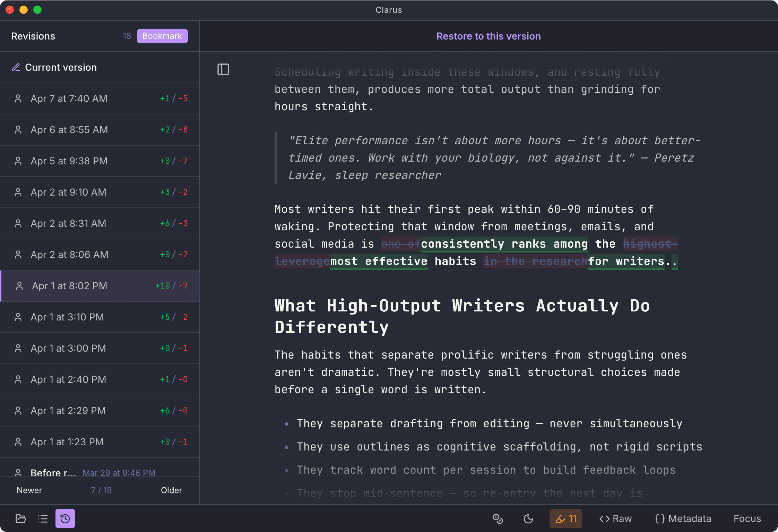Click user icon on Apr 6 revision
The width and height of the screenshot is (778, 532).
[18, 130]
